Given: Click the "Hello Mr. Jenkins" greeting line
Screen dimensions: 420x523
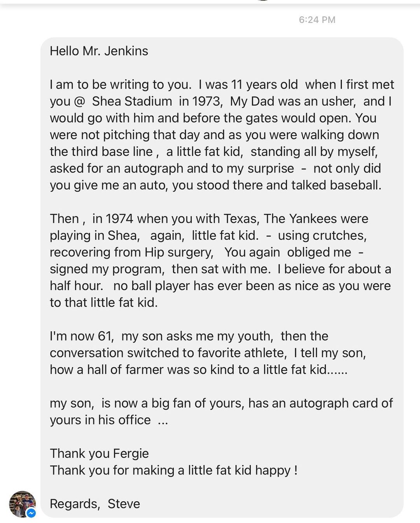Looking at the screenshot, I should [99, 51].
